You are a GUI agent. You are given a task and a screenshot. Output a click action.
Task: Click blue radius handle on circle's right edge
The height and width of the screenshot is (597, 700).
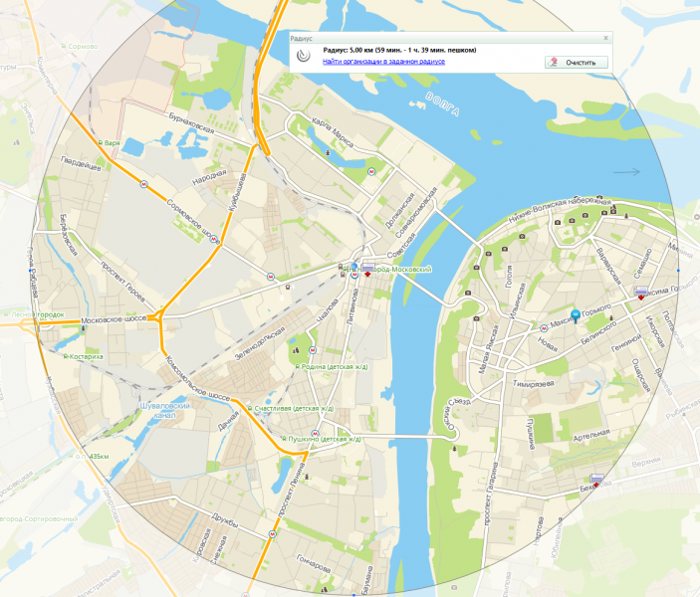pyautogui.click(x=678, y=271)
